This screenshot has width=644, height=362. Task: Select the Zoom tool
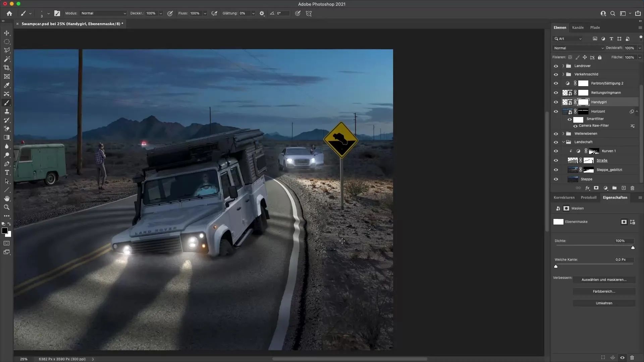(x=7, y=207)
